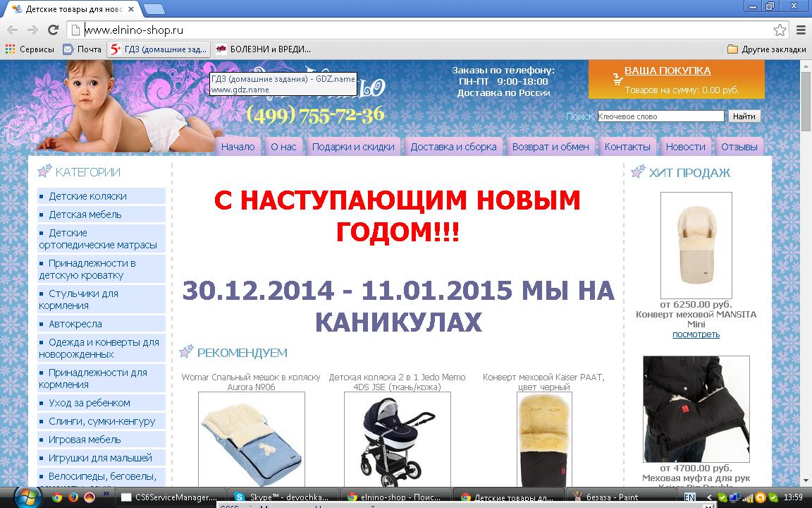The image size is (812, 508).
Task: Click into the Ключевое слово search field
Action: 660,116
